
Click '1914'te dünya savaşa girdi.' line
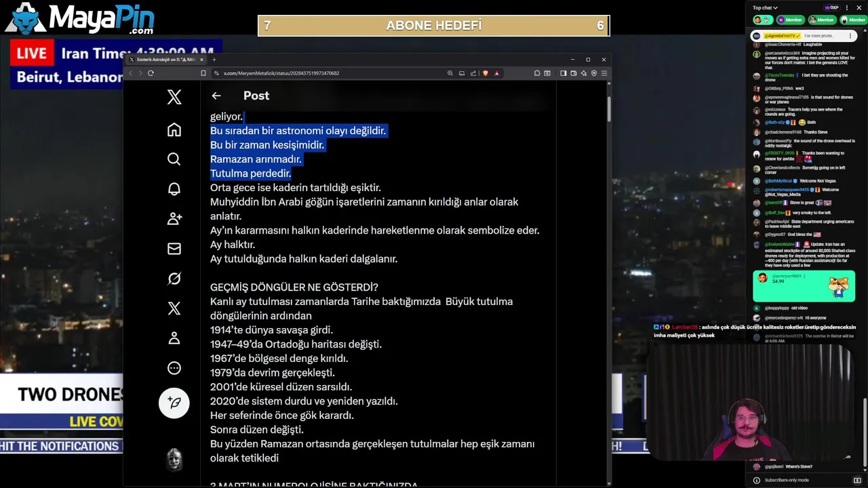[x=271, y=330]
